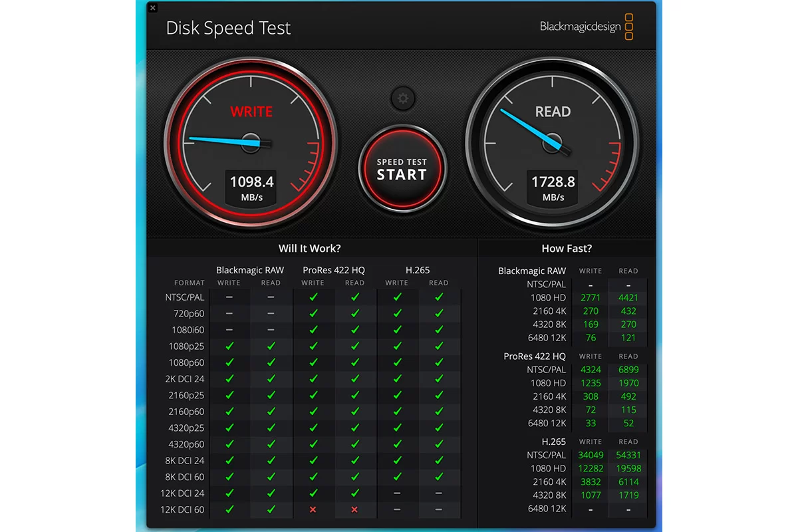Click the 1098.4 MB/s write readout
This screenshot has width=798, height=532.
[251, 187]
